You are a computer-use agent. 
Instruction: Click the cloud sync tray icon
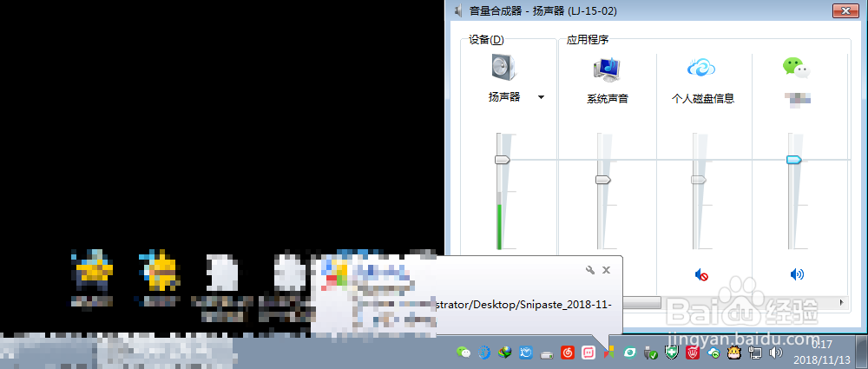(713, 352)
